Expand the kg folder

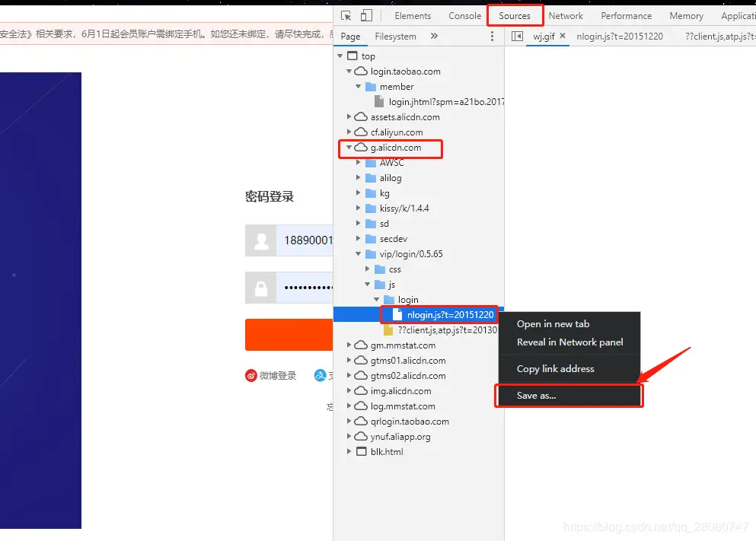(x=358, y=193)
